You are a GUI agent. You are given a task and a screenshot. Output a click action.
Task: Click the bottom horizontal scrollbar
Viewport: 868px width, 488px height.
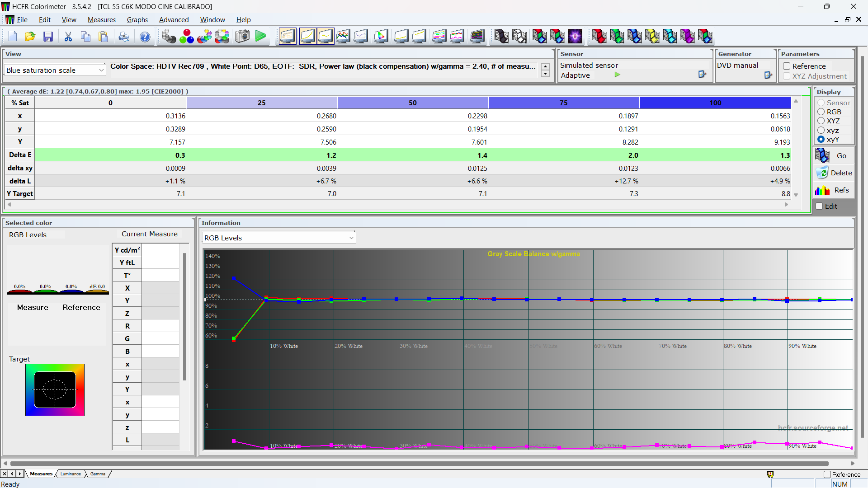pos(419,463)
